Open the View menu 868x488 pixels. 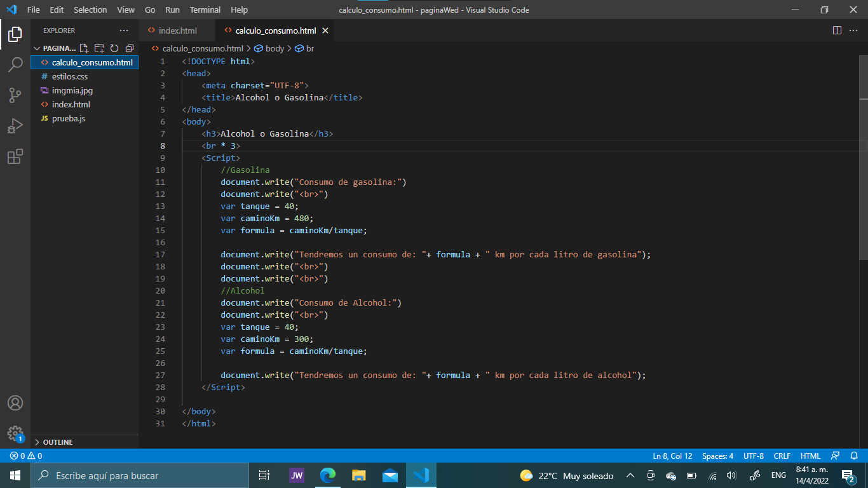coord(126,10)
